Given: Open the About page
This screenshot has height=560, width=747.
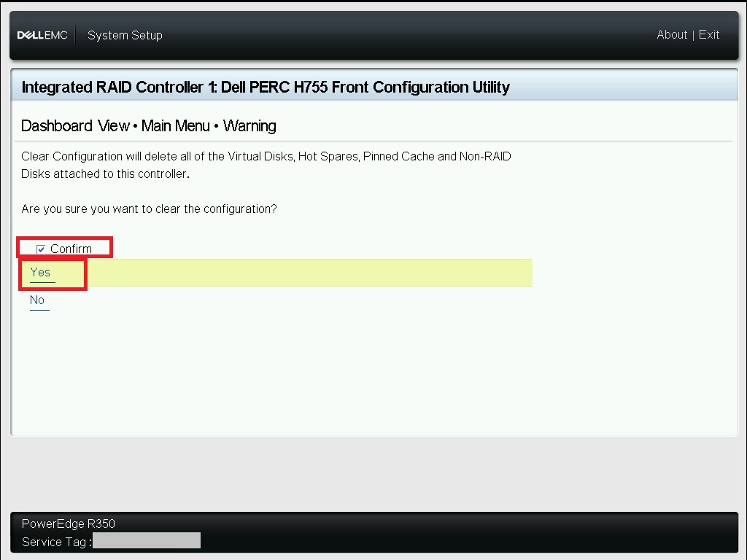Looking at the screenshot, I should 672,35.
